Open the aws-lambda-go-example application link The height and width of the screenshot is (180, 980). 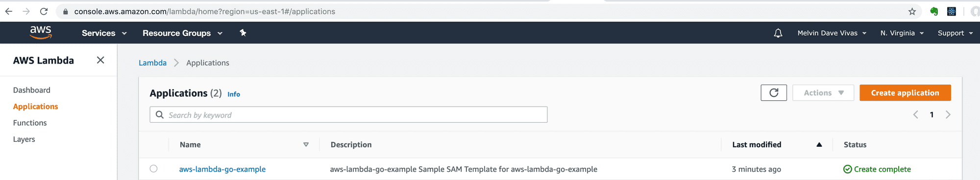click(222, 169)
